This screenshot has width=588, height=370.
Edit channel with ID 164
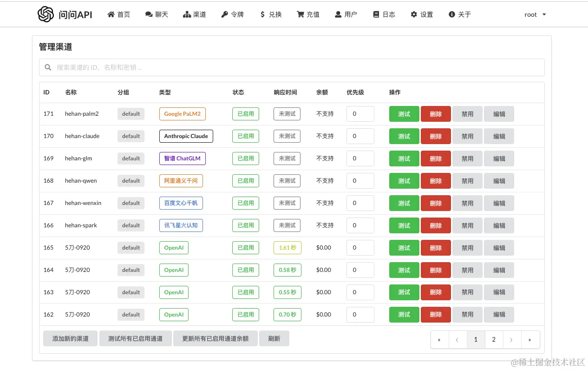point(499,270)
